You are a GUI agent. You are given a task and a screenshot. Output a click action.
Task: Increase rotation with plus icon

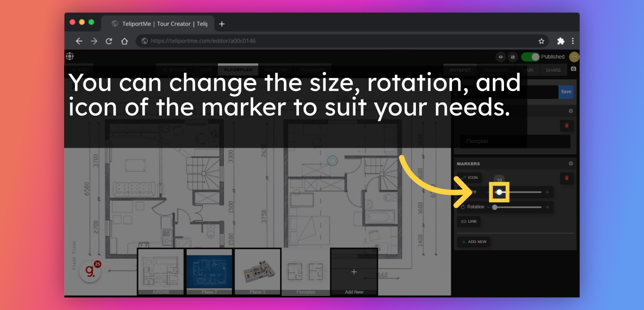click(547, 207)
